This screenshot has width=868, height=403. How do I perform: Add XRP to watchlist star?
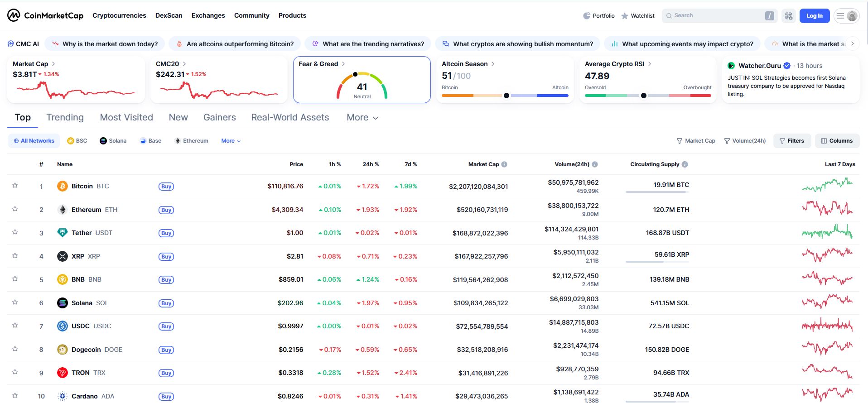(15, 256)
